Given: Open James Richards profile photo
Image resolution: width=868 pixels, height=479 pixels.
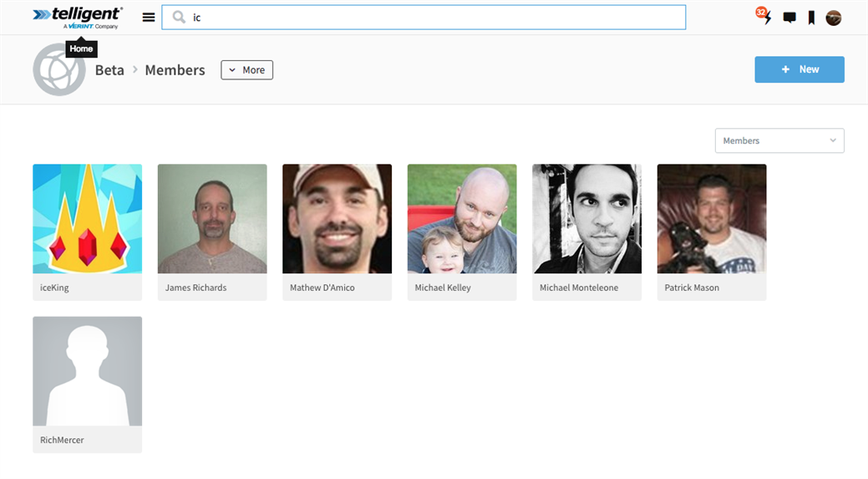Looking at the screenshot, I should click(212, 219).
